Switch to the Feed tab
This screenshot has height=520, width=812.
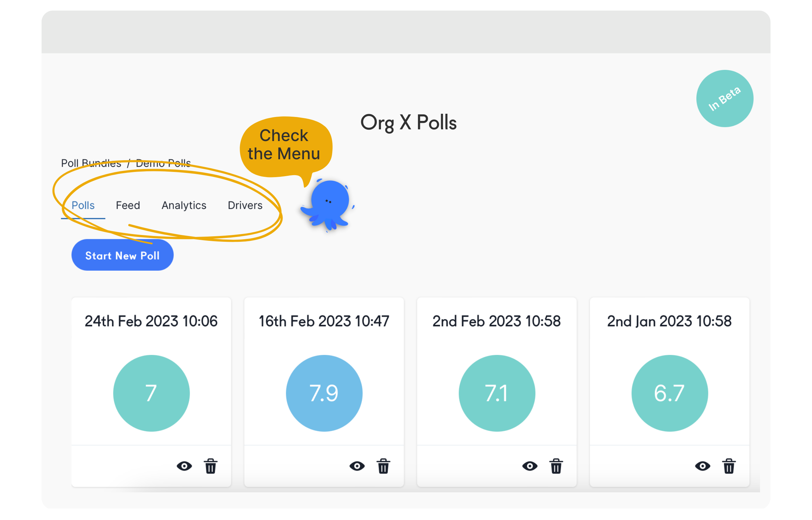click(127, 205)
